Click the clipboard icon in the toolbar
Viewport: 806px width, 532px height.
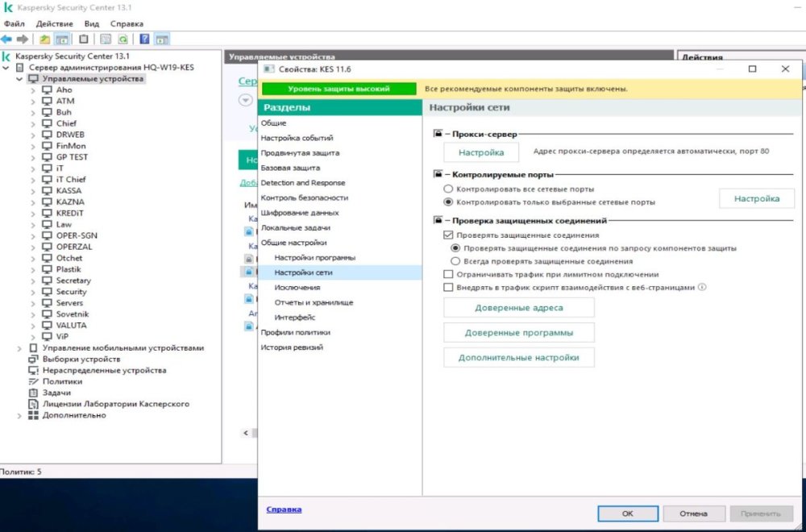(x=83, y=39)
